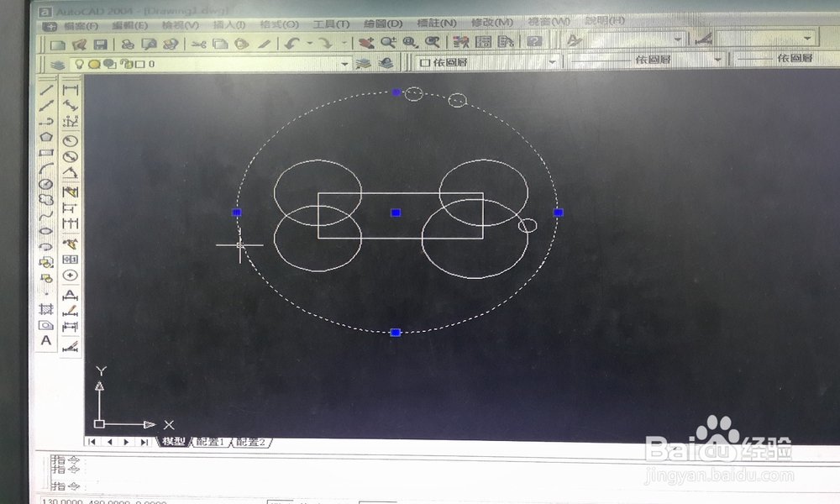Select the Make Block tool
Viewport: 840px width, 504px height.
[x=46, y=278]
